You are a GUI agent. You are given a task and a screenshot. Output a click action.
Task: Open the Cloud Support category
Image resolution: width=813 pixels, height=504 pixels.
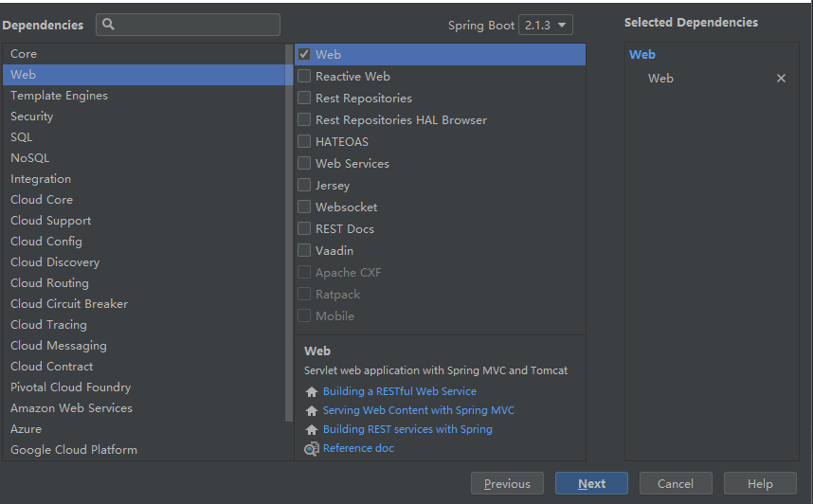coord(144,221)
